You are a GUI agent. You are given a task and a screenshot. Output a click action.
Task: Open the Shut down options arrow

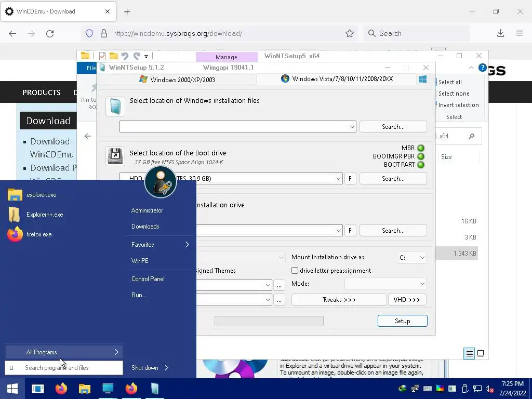[x=166, y=368]
